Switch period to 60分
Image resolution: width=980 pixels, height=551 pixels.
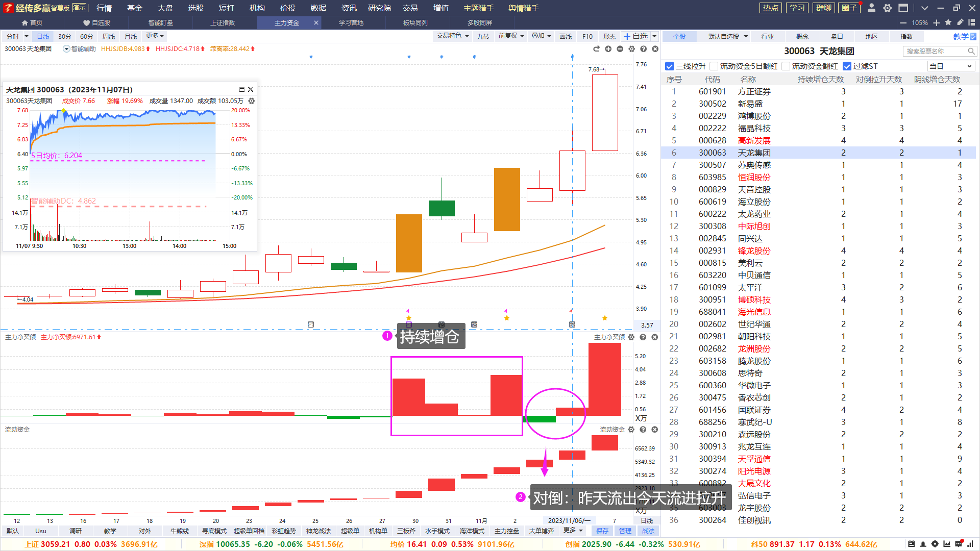[x=87, y=36]
